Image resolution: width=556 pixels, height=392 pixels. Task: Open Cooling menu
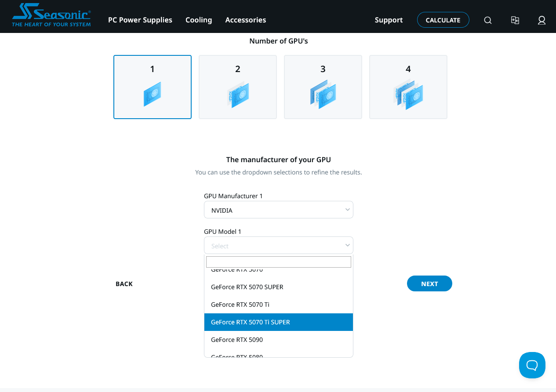point(199,20)
